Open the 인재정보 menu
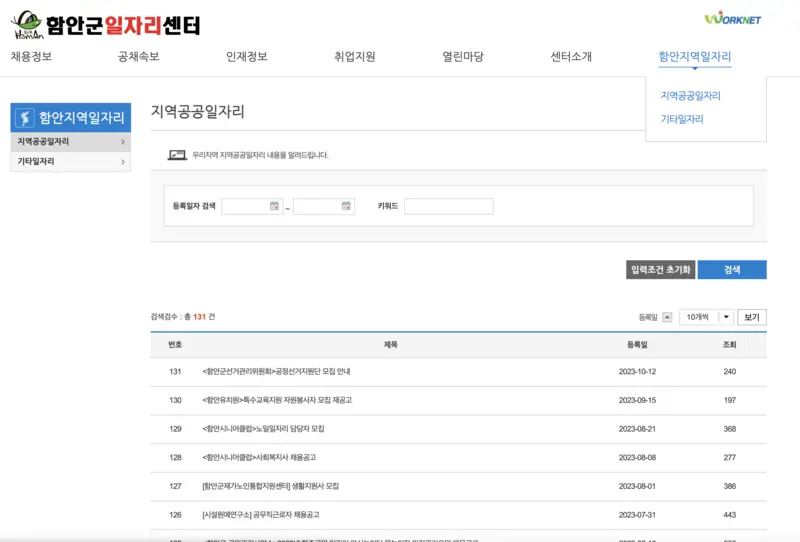Image resolution: width=800 pixels, height=542 pixels. point(247,56)
